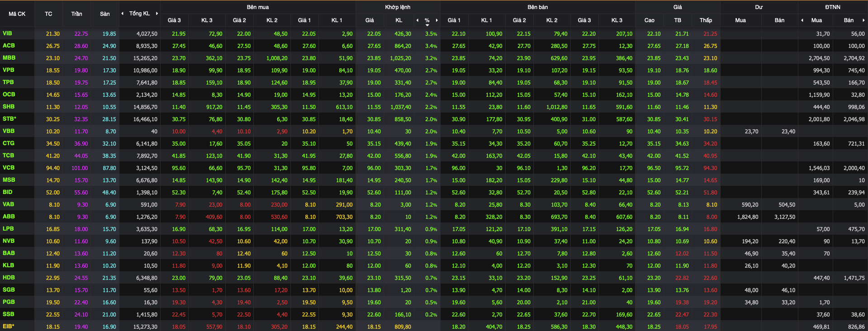Sort by the Mã CK column header
868x331 pixels.
pos(17,14)
